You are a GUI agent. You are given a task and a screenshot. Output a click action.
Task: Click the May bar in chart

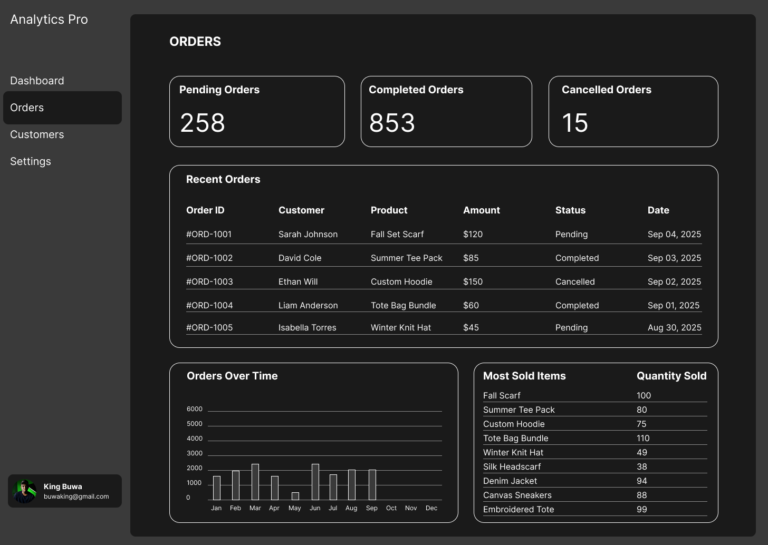pyautogui.click(x=295, y=496)
